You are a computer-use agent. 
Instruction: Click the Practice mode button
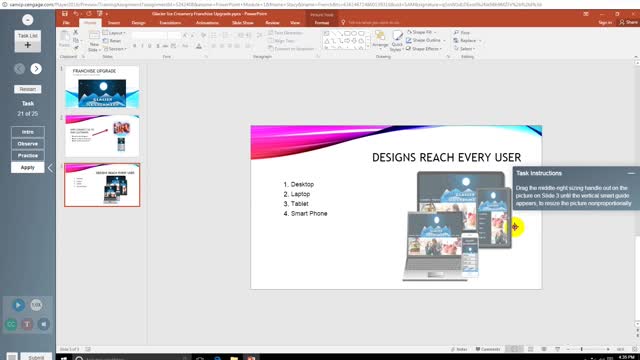pos(28,156)
